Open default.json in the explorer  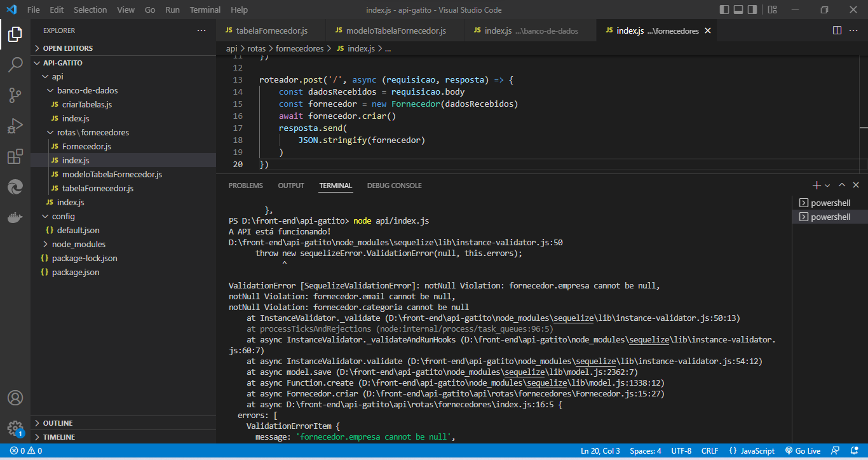pos(123,230)
